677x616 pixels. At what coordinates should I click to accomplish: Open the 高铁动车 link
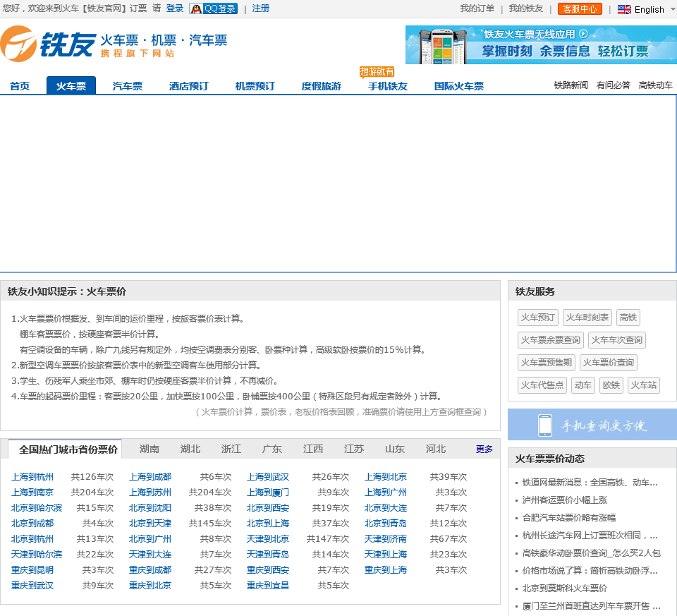coord(655,85)
